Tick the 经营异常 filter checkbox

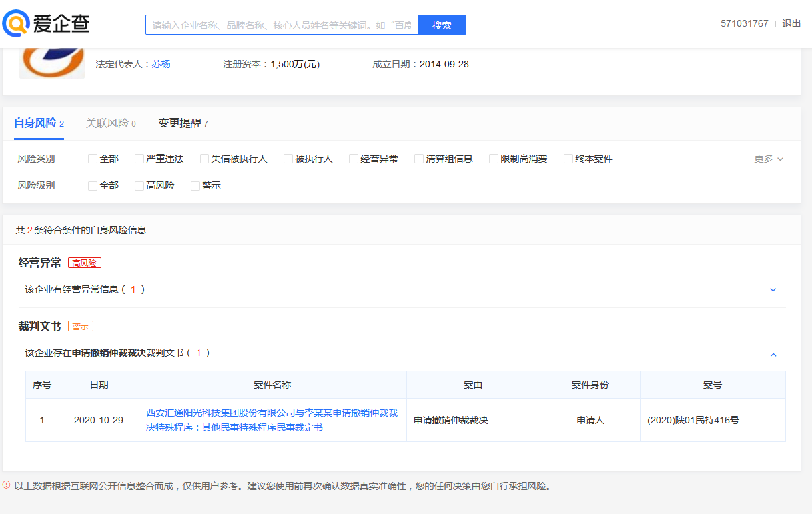[x=354, y=159]
